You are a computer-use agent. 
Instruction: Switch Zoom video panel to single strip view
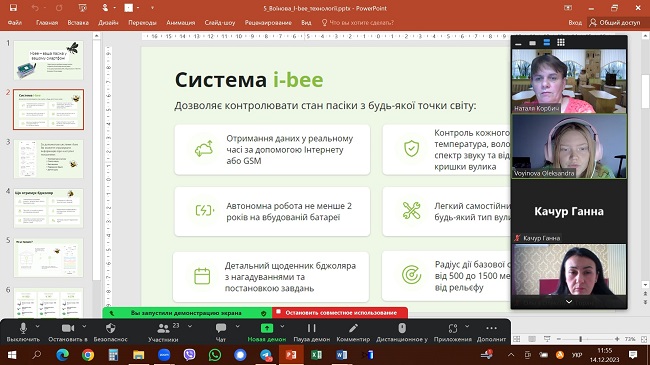pyautogui.click(x=533, y=43)
